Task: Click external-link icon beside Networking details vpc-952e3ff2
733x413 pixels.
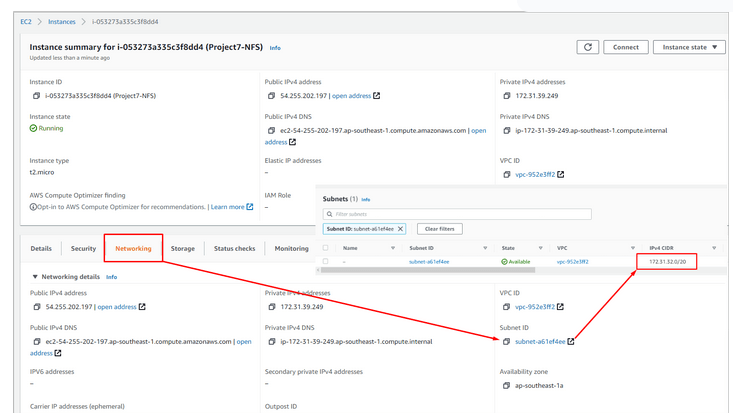Action: pos(560,307)
